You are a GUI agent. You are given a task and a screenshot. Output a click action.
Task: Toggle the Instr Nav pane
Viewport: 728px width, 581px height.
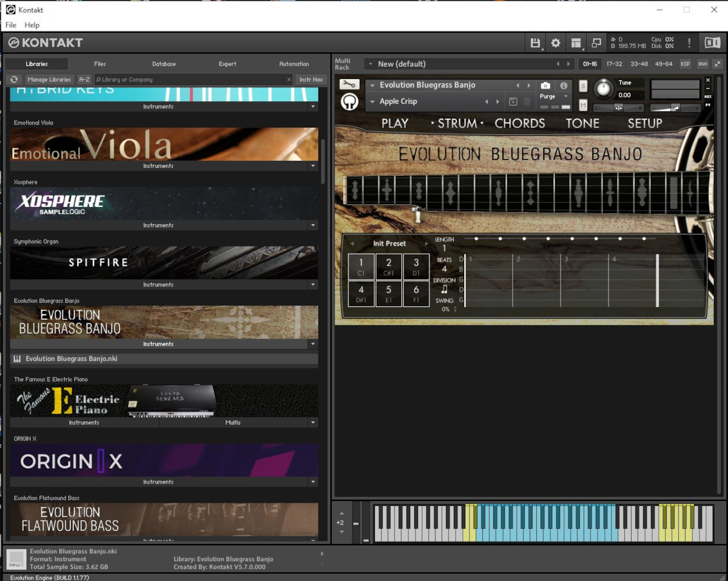(311, 80)
